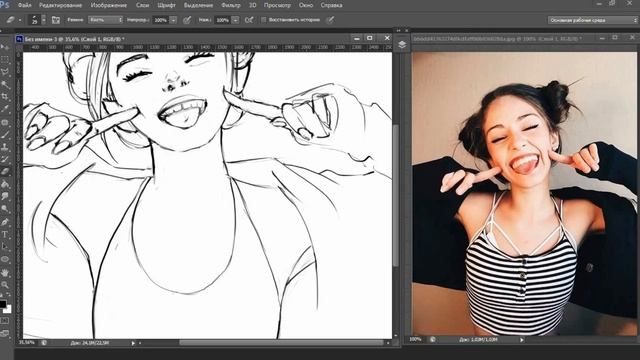Expand the collapsed panel dock arrows

[399, 30]
